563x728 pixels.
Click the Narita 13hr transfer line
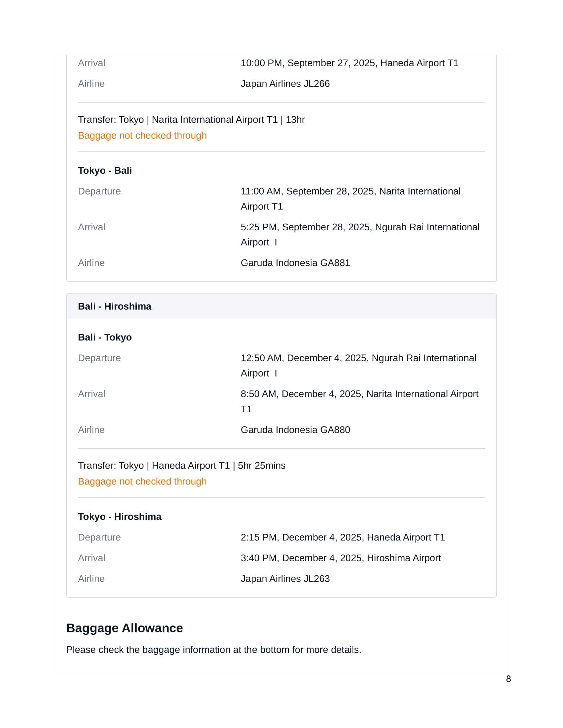tap(191, 120)
